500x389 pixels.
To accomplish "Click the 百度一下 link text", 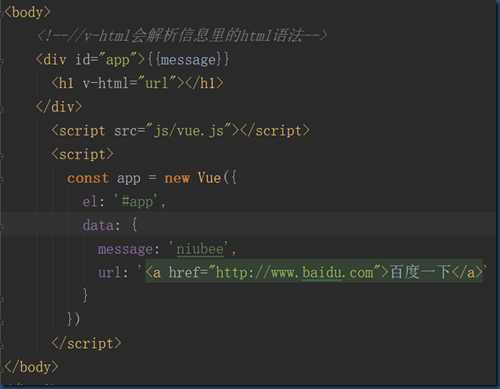I will click(x=421, y=272).
